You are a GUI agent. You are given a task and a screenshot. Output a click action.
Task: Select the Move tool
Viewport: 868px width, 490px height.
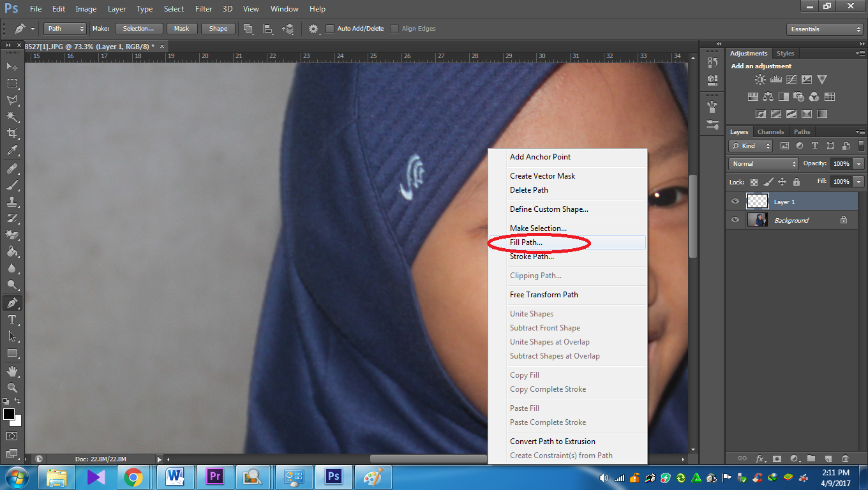(x=11, y=66)
